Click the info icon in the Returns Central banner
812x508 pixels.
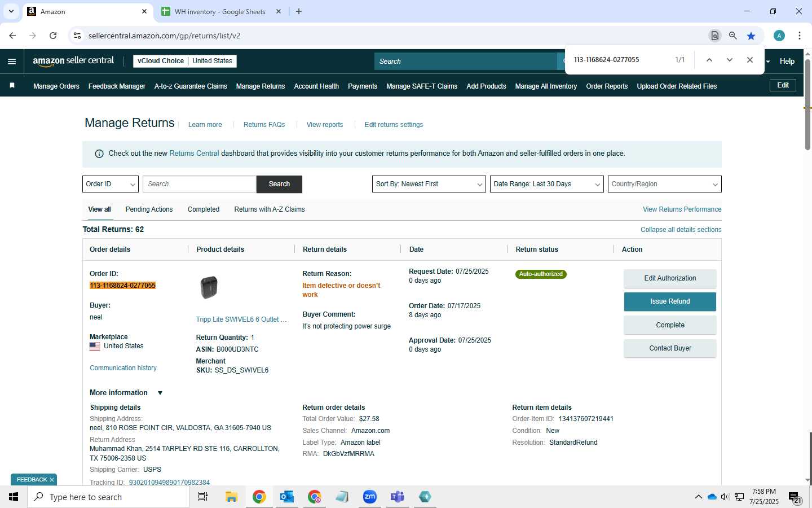[99, 154]
